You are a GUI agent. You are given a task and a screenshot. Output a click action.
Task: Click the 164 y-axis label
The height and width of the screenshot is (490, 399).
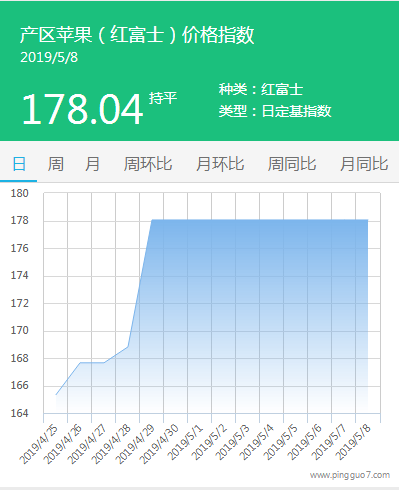pyautogui.click(x=20, y=413)
